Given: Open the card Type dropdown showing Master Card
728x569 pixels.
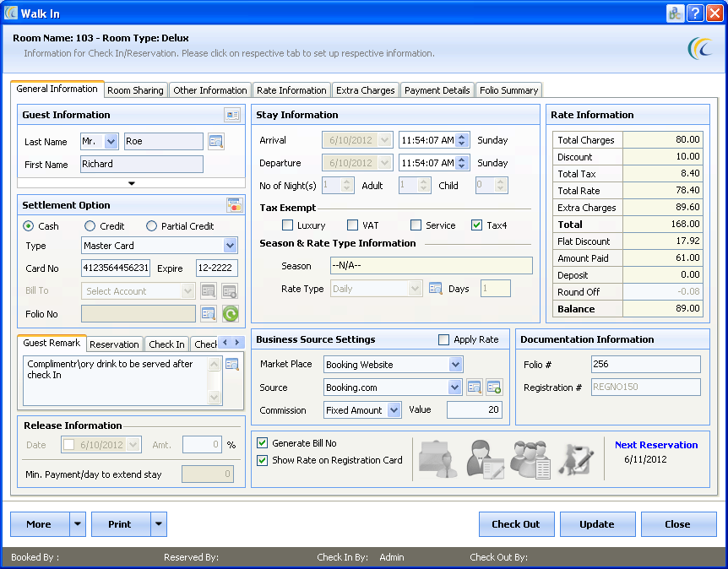Looking at the screenshot, I should [x=230, y=246].
